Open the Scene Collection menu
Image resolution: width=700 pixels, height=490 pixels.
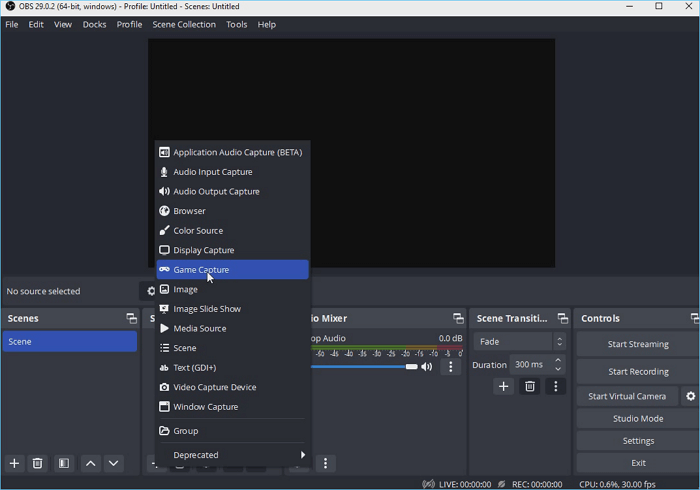(x=184, y=25)
